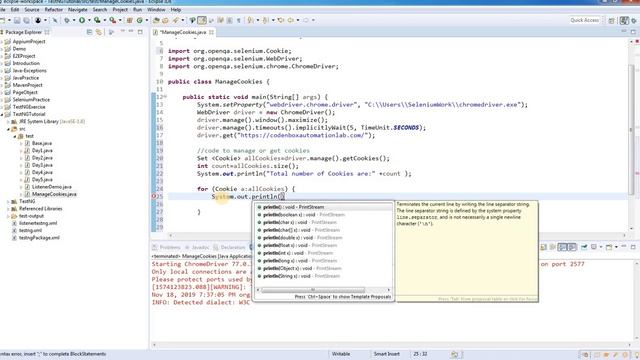Collapse the TestNGTutorial project
The height and width of the screenshot is (360, 640).
pos(2,114)
